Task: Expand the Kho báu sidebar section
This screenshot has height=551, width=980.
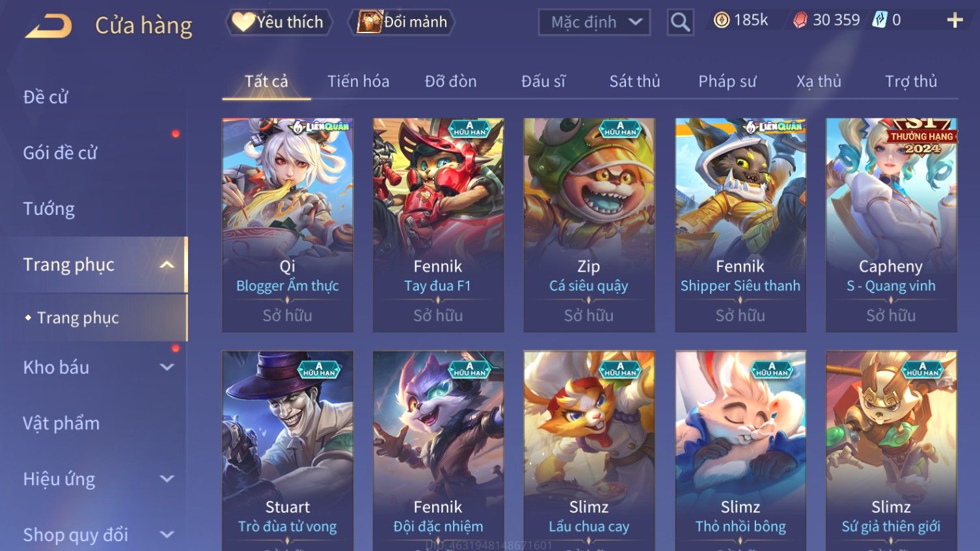Action: [167, 367]
